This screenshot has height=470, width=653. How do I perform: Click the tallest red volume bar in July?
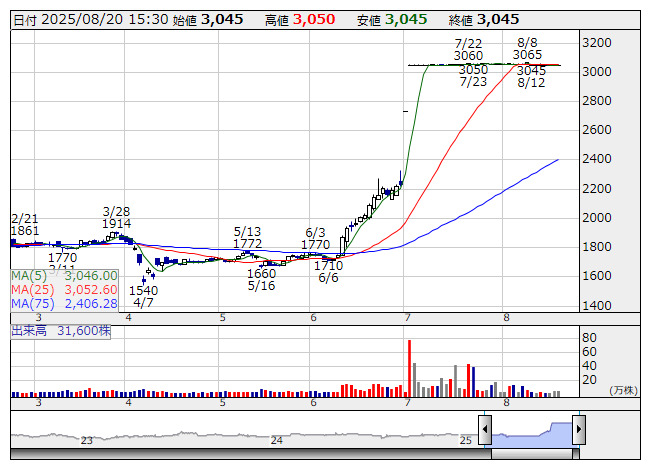click(x=409, y=368)
